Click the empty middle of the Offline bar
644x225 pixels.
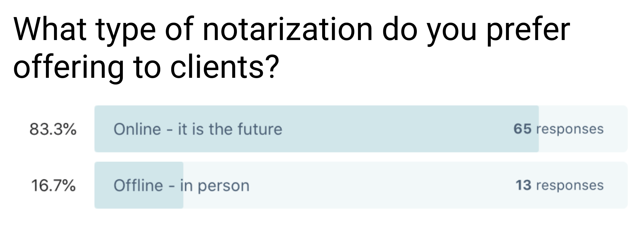355,186
